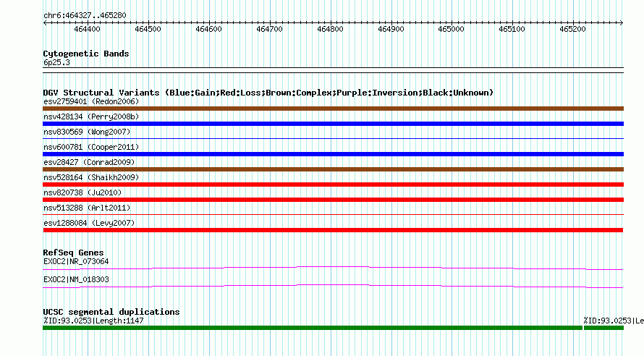Click the nsv820738 (Ju2010) red bar
644x356 pixels.
[x=333, y=200]
